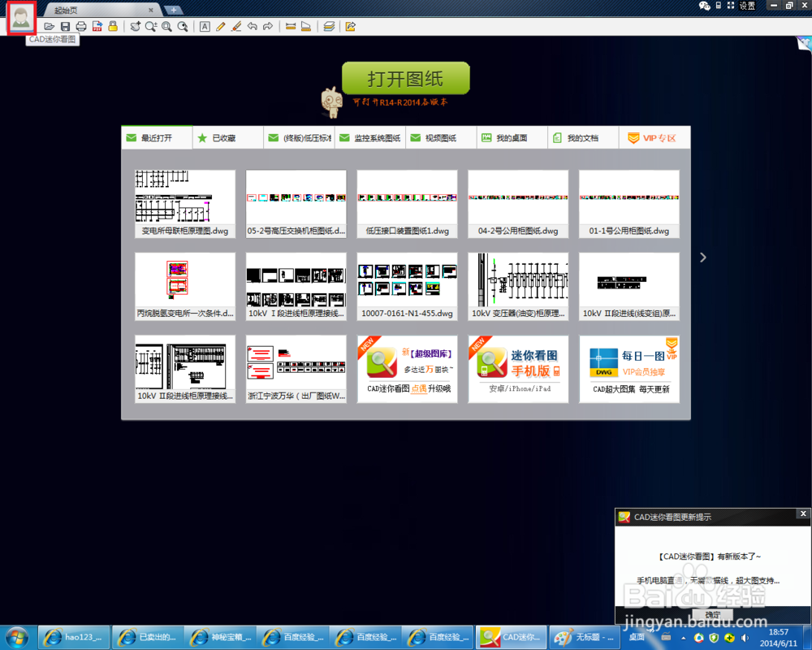Switch to the 我的桌面 tab
The width and height of the screenshot is (812, 650).
(512, 138)
